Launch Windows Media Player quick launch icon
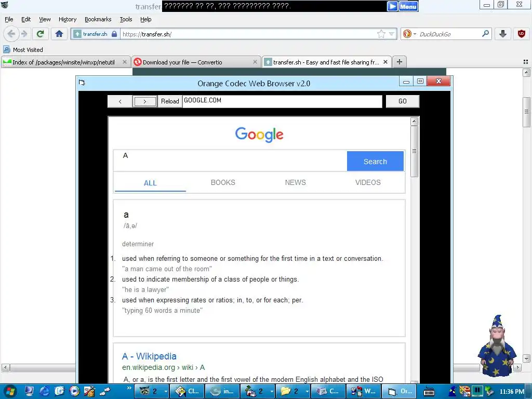Image resolution: width=532 pixels, height=399 pixels. coord(74,391)
